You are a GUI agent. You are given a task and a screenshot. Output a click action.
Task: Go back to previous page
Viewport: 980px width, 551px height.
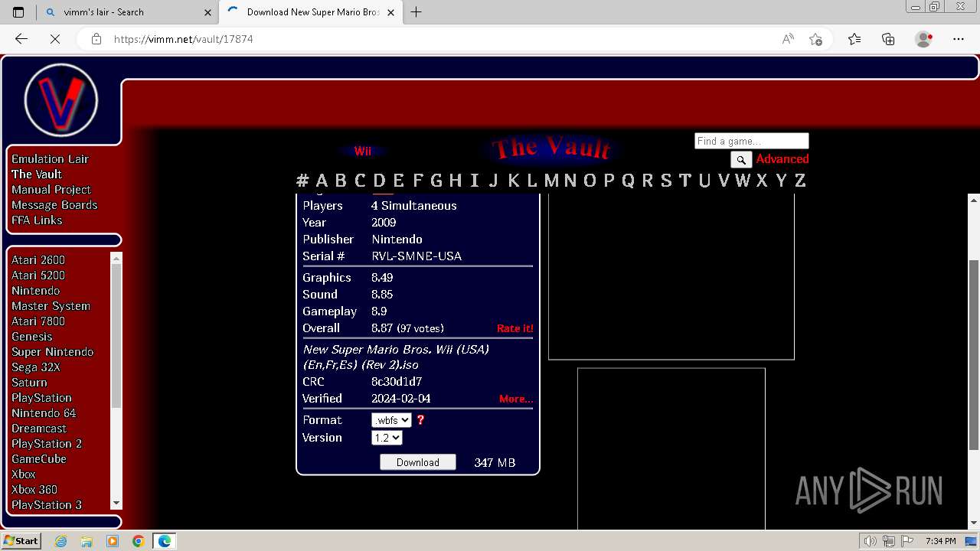(21, 39)
